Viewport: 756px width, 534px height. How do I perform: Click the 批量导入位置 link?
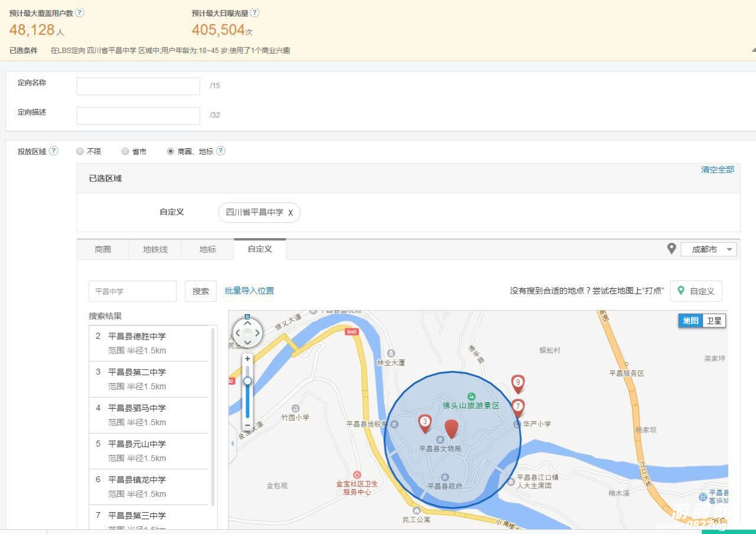pyautogui.click(x=249, y=291)
